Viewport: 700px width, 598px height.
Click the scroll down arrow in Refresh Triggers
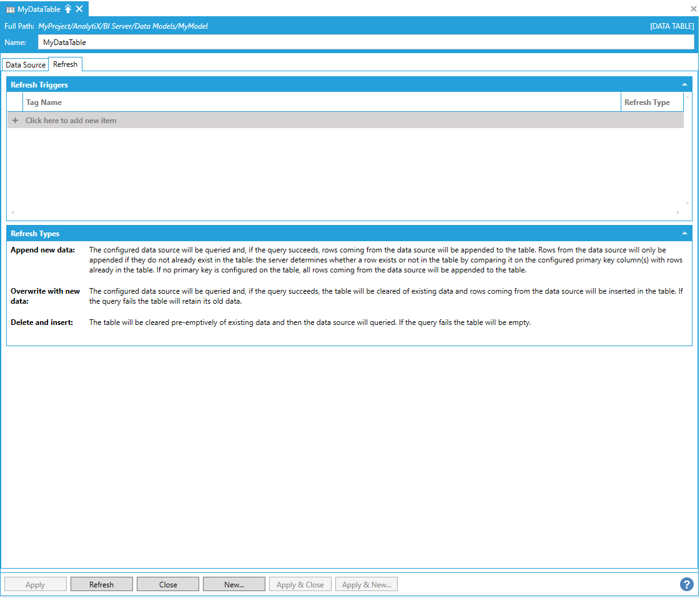688,203
